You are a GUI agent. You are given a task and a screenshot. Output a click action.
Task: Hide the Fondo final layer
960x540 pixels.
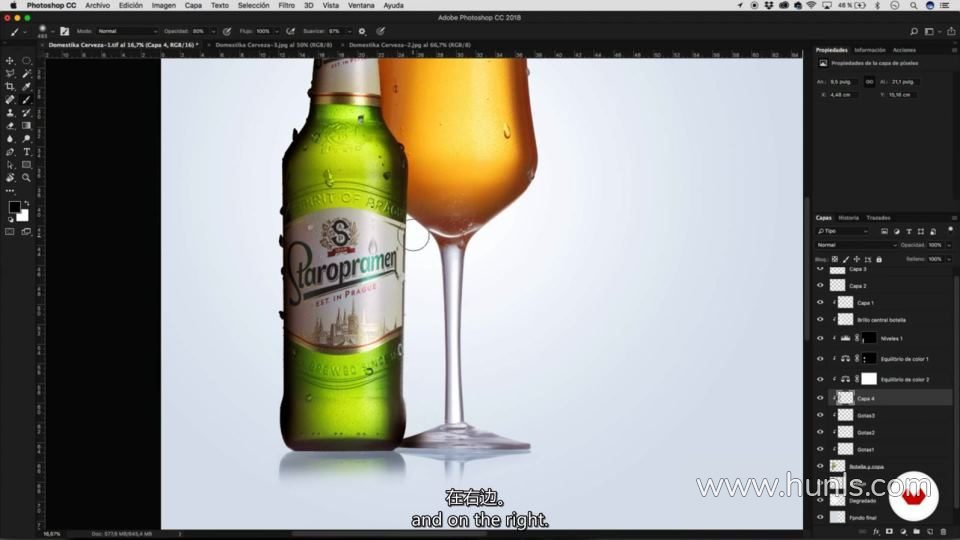(820, 517)
